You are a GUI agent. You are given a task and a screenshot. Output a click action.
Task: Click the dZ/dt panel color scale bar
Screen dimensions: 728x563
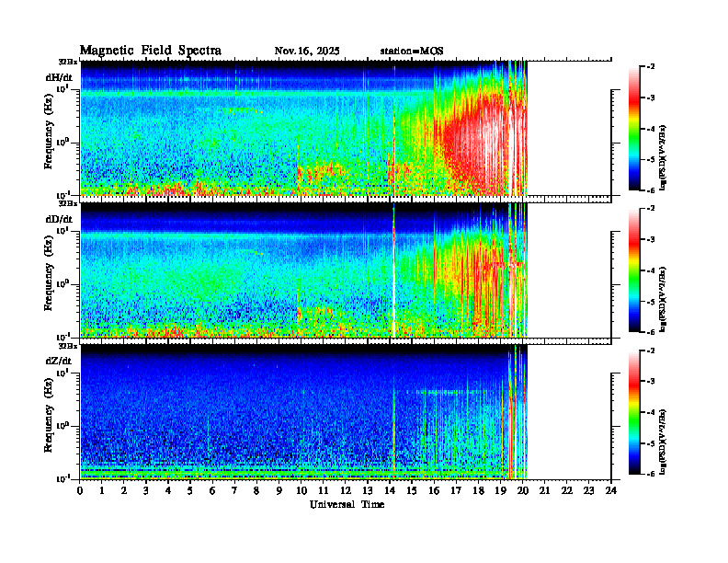[x=633, y=412]
